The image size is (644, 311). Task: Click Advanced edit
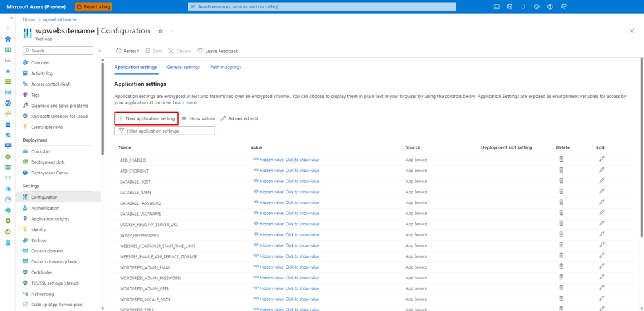point(239,118)
